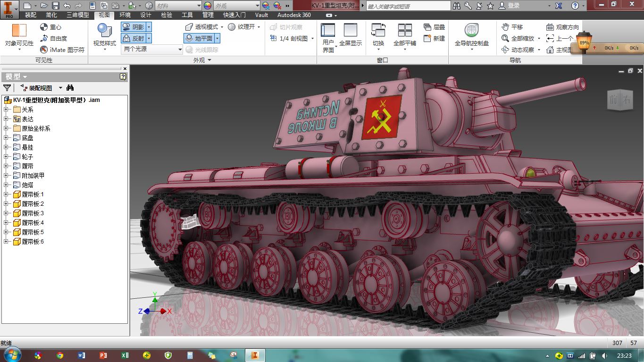Expand the 炮塔 tree node

(x=6, y=185)
